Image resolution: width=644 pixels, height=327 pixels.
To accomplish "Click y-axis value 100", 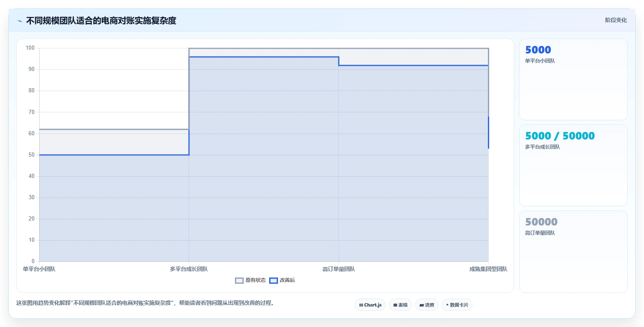I will 30,48.
